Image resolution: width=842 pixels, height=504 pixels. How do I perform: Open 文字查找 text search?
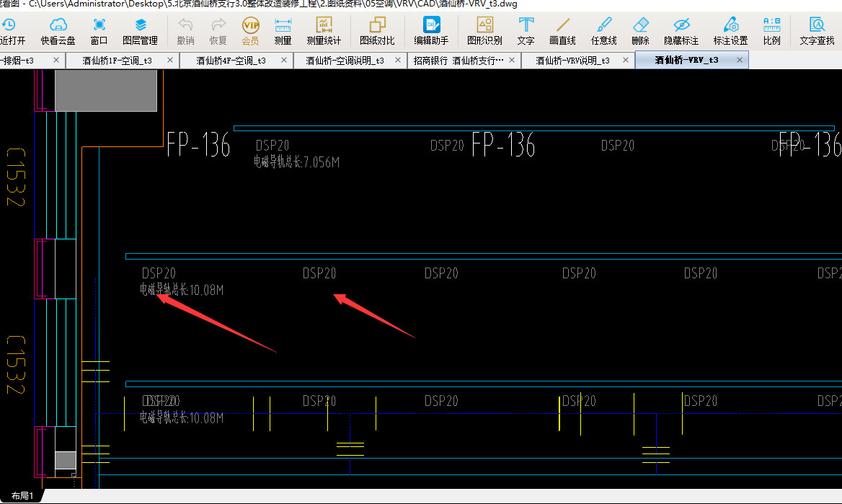817,31
